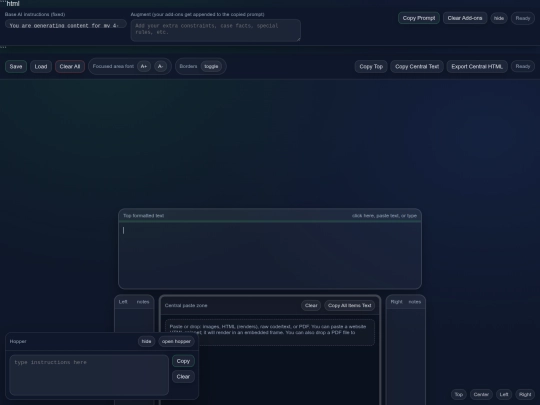The width and height of the screenshot is (540, 405).
Task: Hide the prompt bar using top hide button
Action: pyautogui.click(x=498, y=18)
